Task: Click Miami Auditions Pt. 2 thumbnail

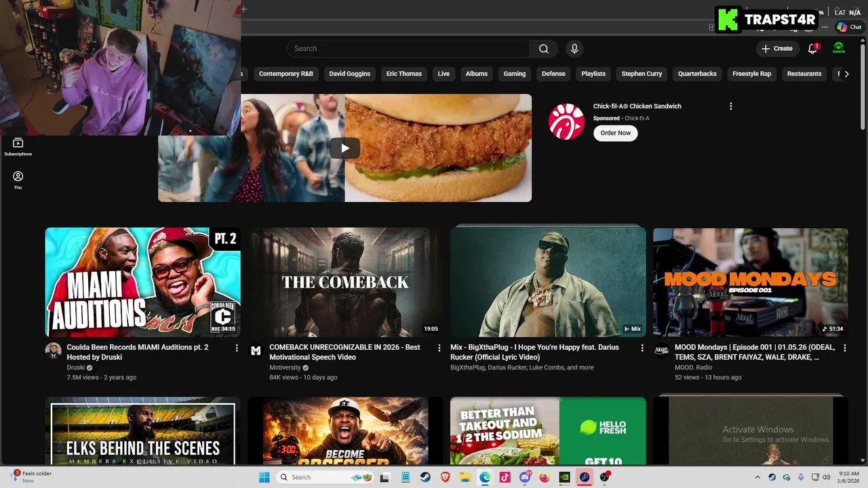Action: pyautogui.click(x=142, y=282)
